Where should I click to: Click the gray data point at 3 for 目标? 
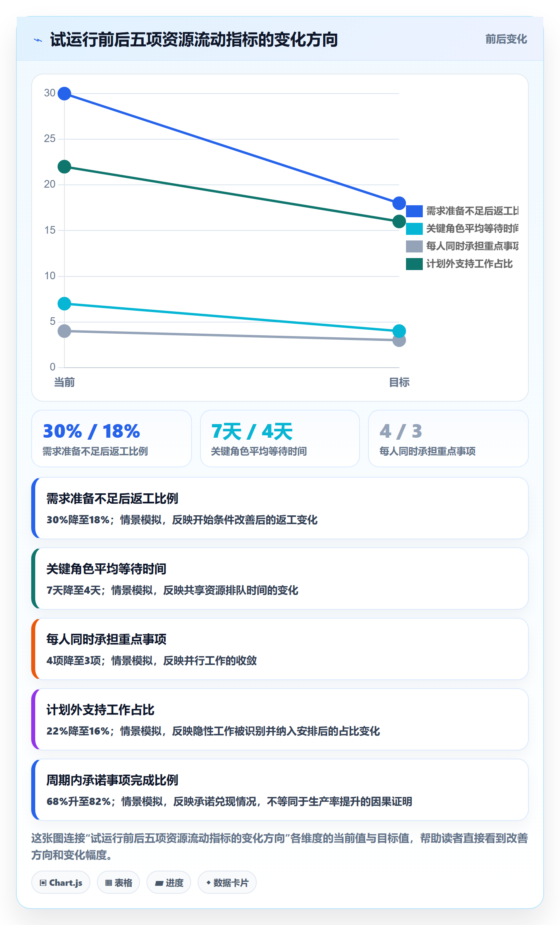399,340
